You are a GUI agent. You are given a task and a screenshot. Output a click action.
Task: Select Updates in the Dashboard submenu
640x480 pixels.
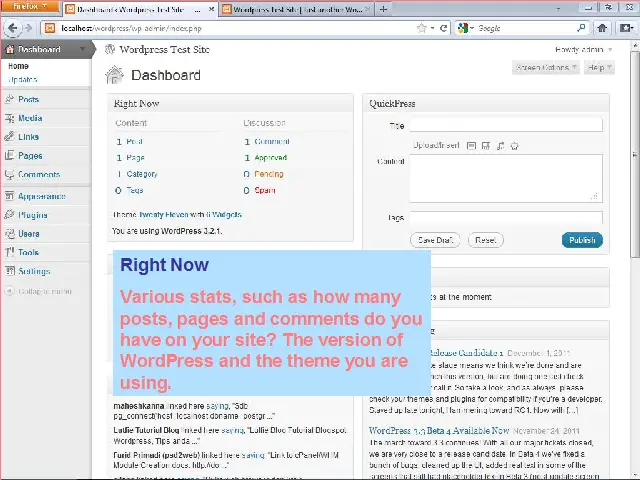(22, 80)
